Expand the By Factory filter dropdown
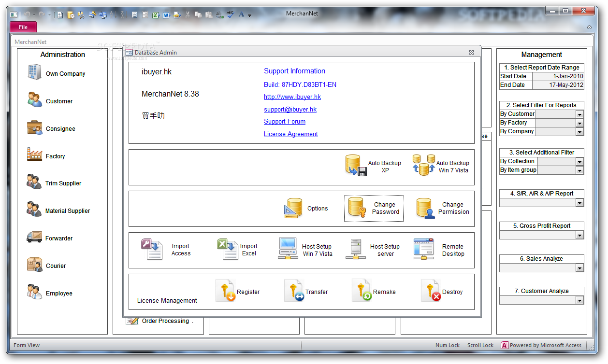608x364 pixels. pyautogui.click(x=580, y=123)
